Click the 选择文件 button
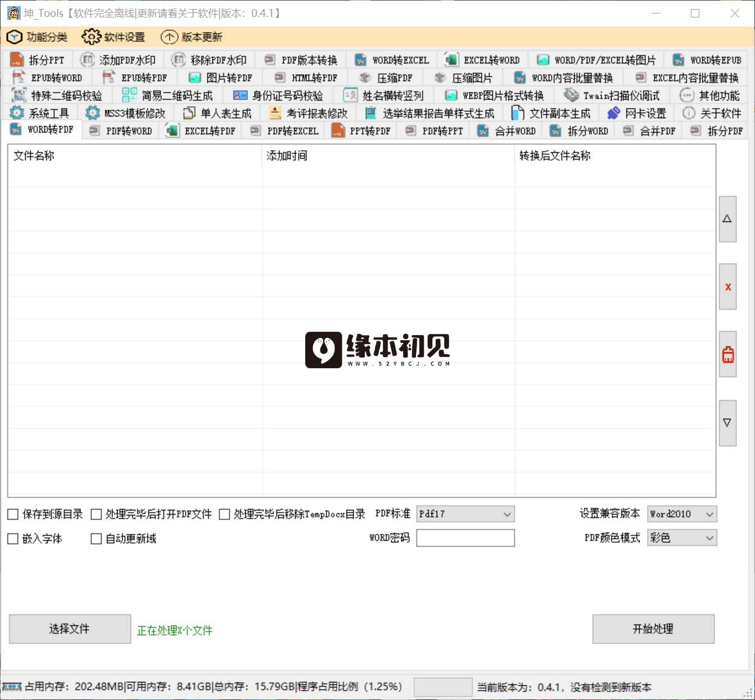Screen dimensions: 755x700 point(70,629)
